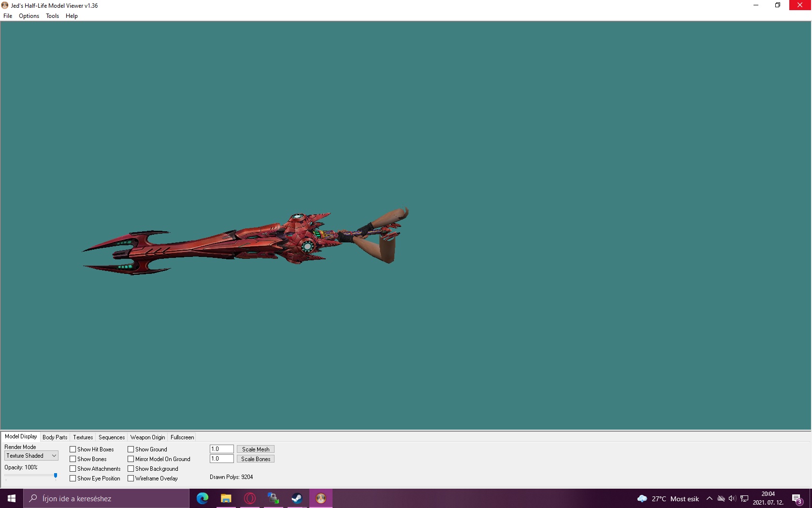Image resolution: width=812 pixels, height=508 pixels.
Task: Restore down the Model Viewer window
Action: click(778, 5)
